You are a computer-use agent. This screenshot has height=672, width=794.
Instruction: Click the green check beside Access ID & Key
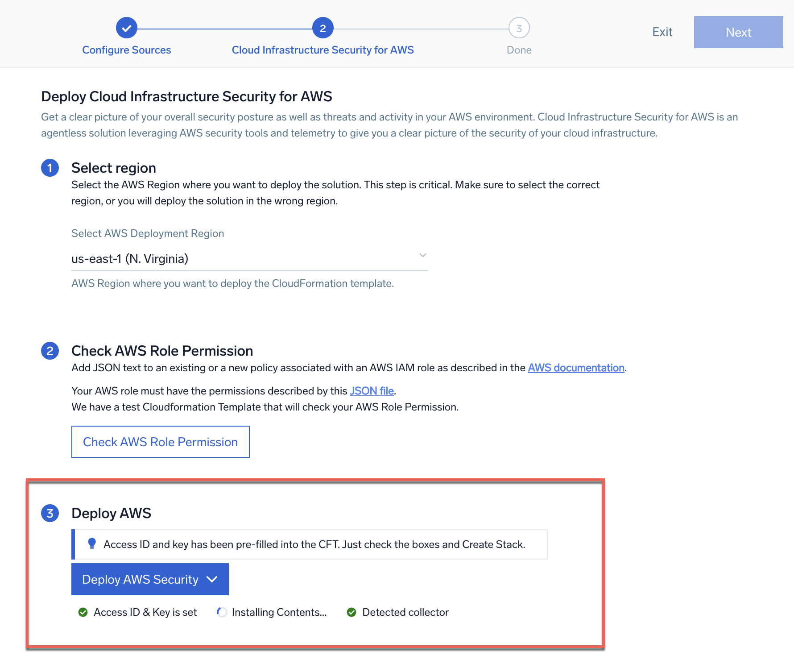pos(83,612)
